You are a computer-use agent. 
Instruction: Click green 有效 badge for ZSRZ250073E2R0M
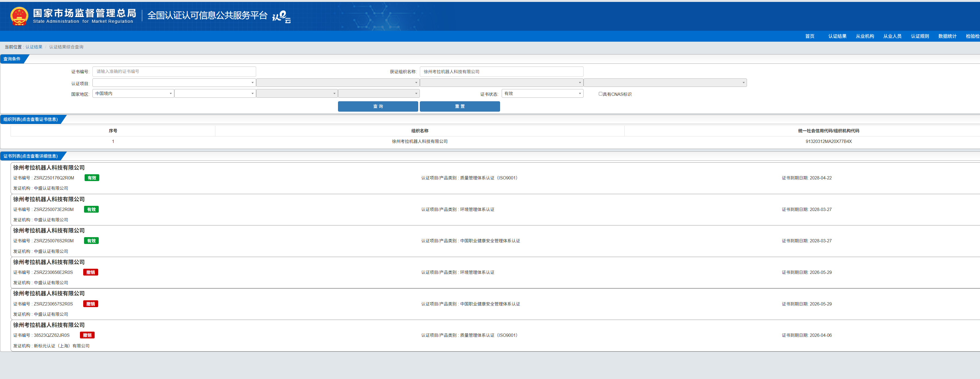click(91, 209)
